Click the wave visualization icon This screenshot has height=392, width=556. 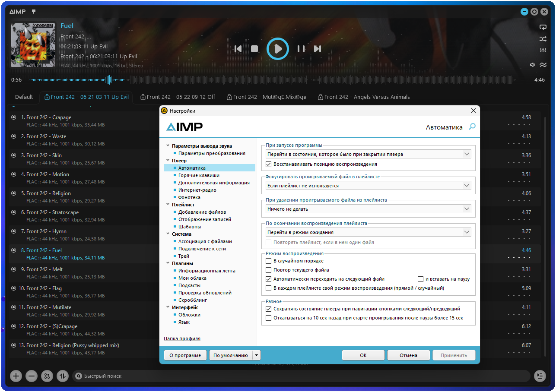543,65
